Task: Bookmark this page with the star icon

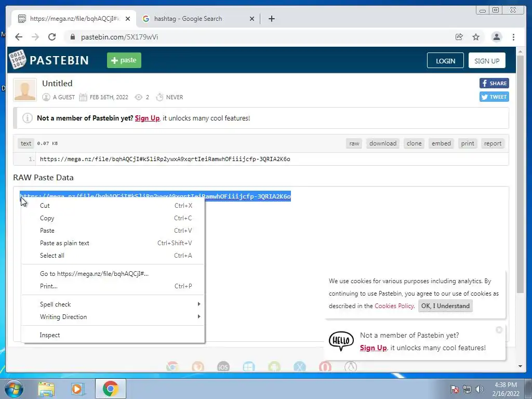Action: tap(476, 37)
